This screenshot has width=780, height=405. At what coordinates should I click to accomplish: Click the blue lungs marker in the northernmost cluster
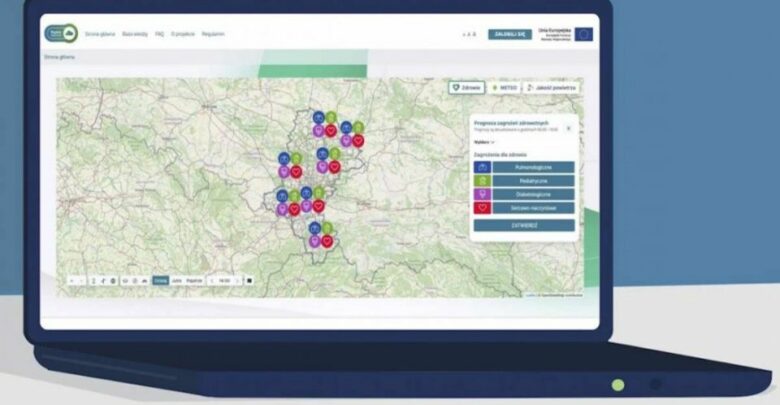point(319,118)
